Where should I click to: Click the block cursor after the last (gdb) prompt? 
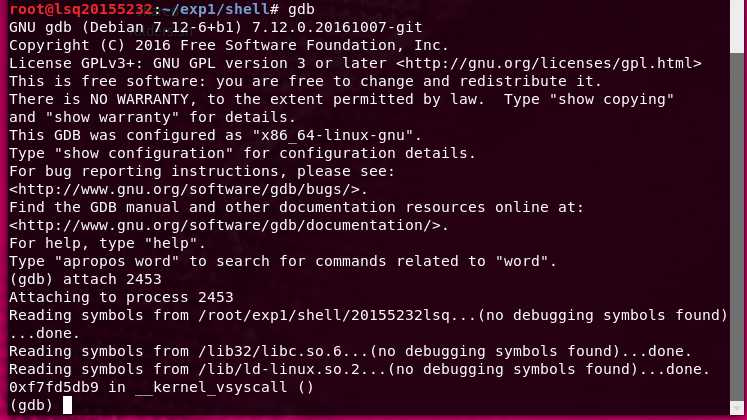[67, 405]
